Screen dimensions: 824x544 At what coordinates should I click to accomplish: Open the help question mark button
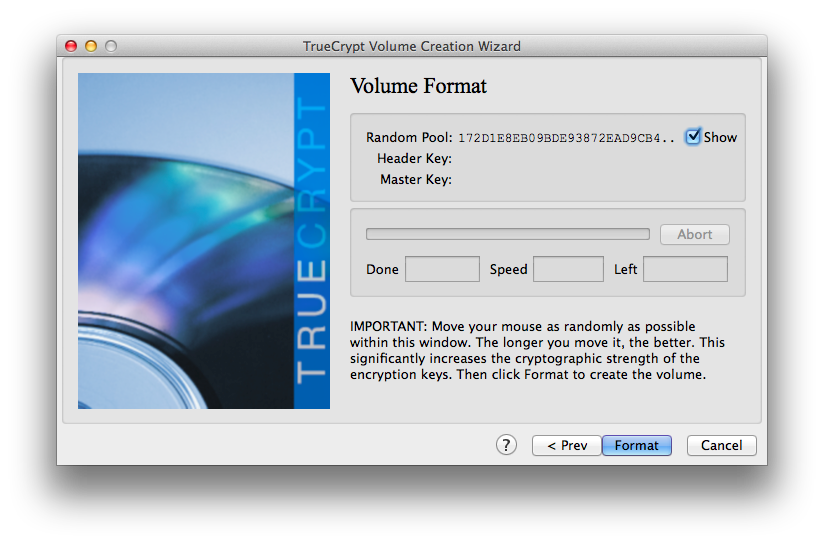(506, 445)
